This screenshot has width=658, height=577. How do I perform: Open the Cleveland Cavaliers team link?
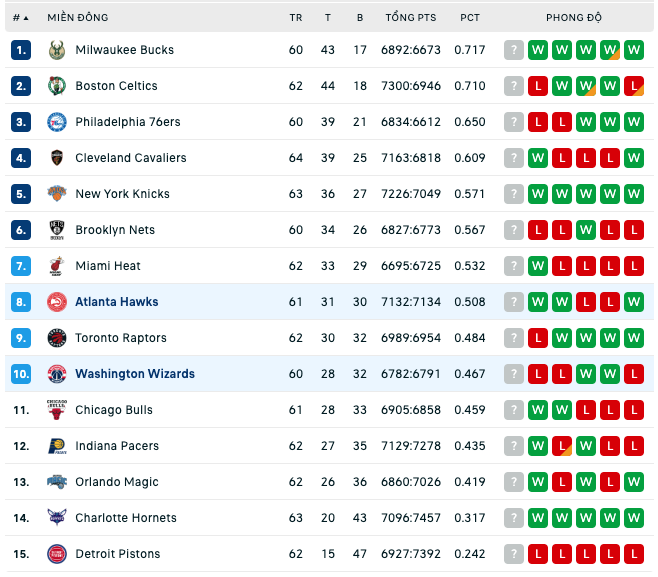[x=131, y=158]
